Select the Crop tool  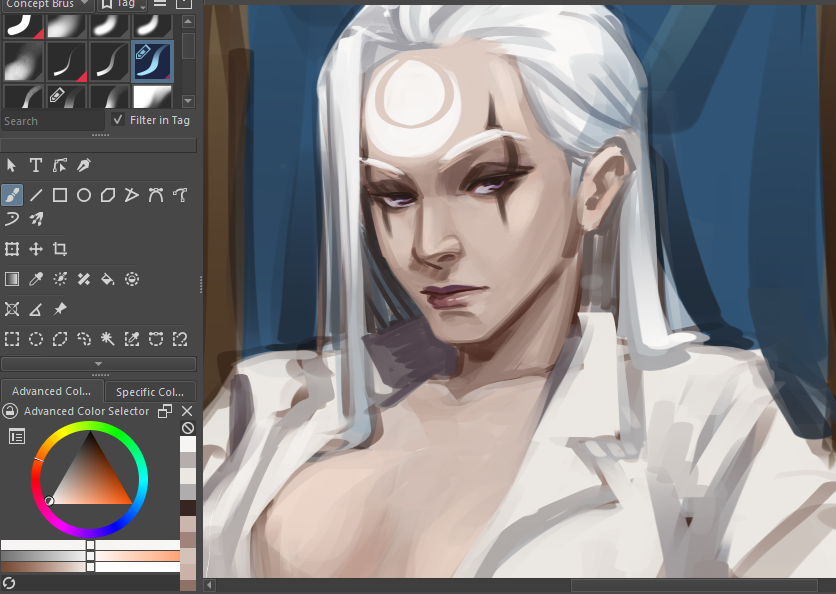[x=60, y=249]
